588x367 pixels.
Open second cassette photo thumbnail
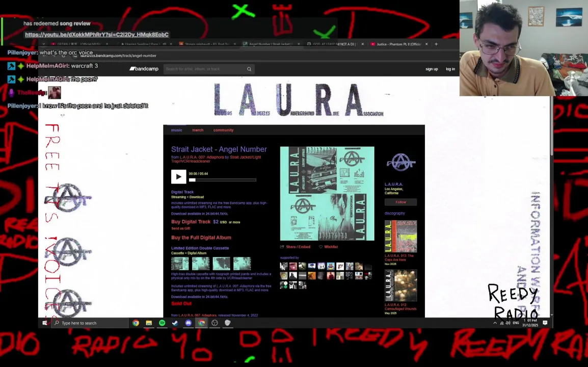pos(201,264)
